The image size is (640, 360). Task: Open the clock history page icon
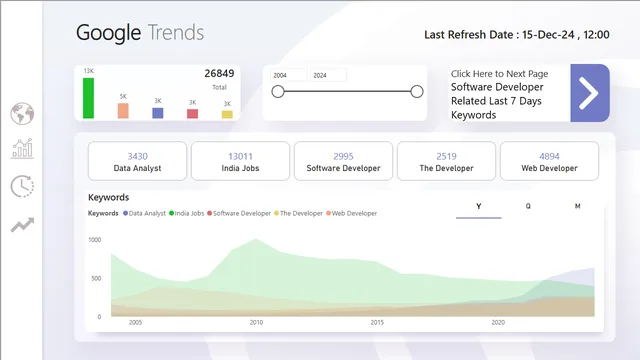point(22,186)
